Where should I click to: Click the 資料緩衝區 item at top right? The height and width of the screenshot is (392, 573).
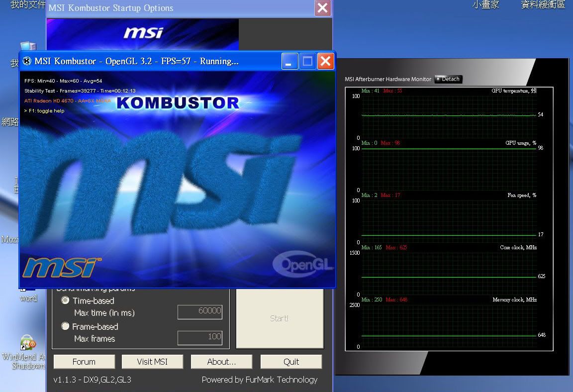click(543, 5)
